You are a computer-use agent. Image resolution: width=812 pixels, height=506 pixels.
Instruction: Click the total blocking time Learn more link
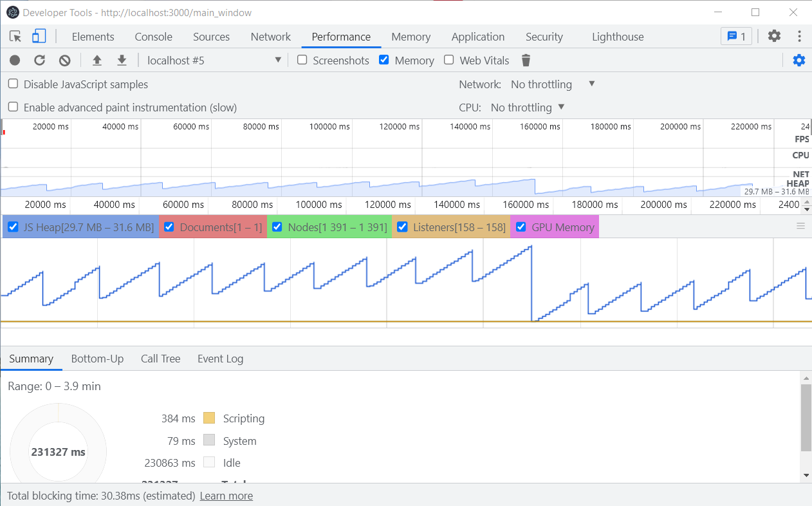[226, 496]
